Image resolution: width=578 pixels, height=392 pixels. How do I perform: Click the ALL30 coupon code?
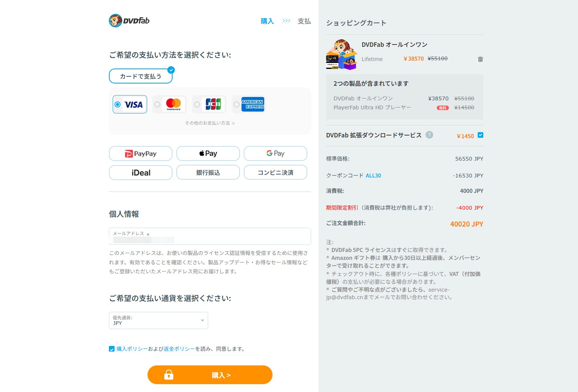[373, 176]
